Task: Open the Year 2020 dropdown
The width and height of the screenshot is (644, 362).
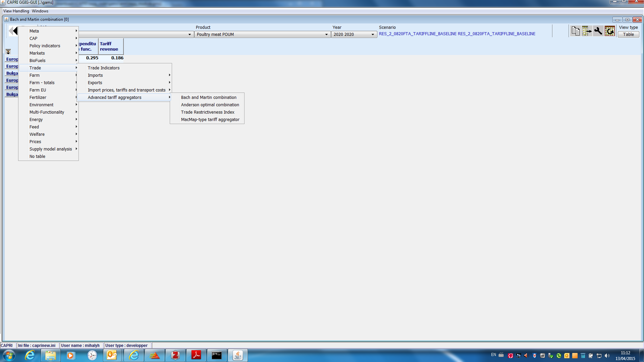Action: tap(354, 35)
